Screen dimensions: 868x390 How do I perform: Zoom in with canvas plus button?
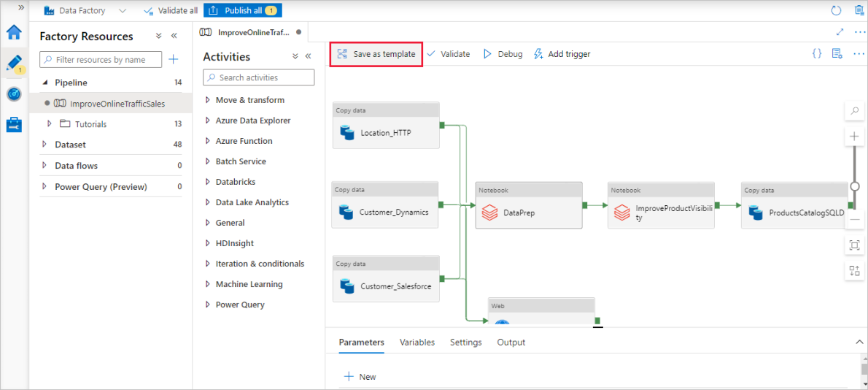coord(854,137)
